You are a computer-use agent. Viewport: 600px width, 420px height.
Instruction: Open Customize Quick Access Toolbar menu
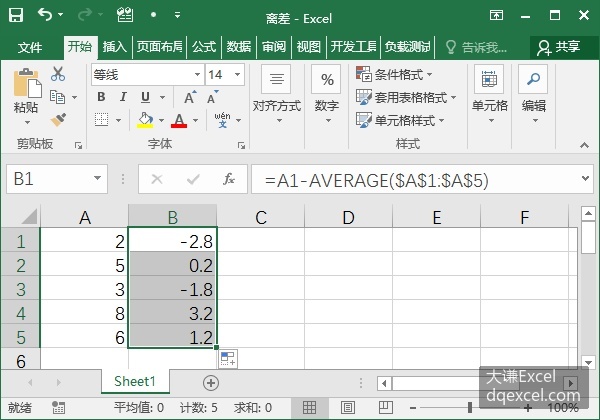click(x=177, y=15)
